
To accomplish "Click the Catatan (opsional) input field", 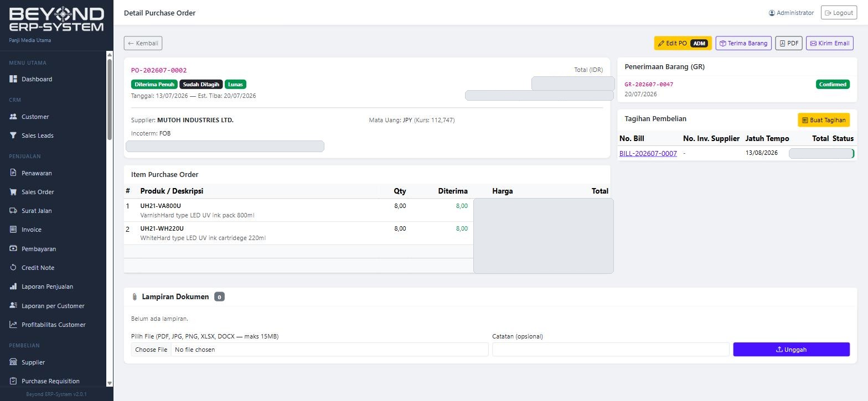I will (611, 350).
